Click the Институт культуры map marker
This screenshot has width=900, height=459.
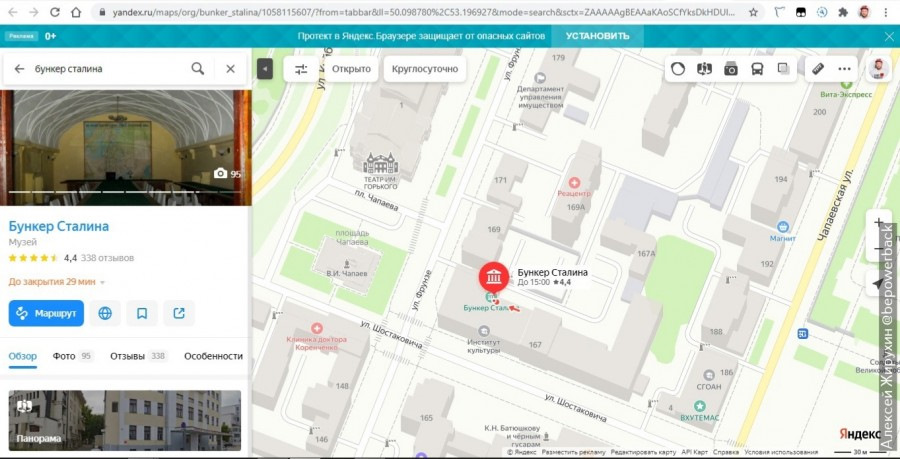[484, 330]
